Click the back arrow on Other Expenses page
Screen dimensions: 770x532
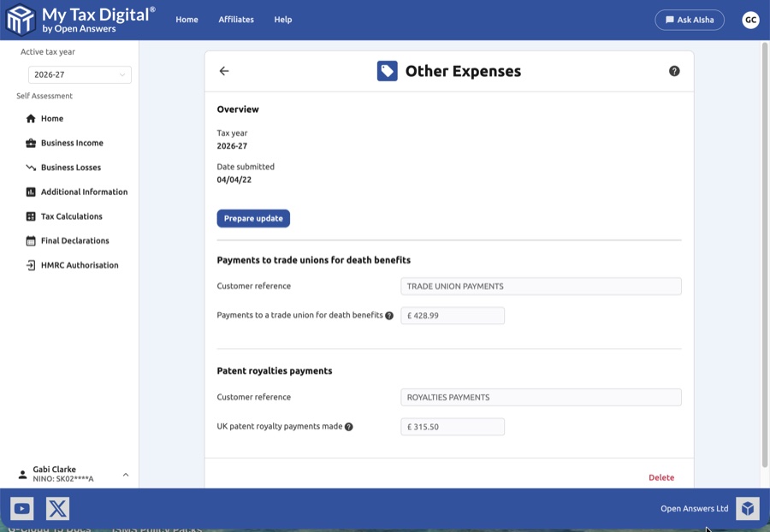(x=224, y=71)
